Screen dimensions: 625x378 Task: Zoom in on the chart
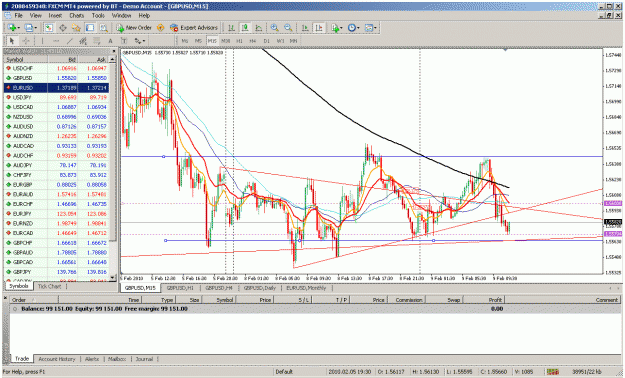274,28
